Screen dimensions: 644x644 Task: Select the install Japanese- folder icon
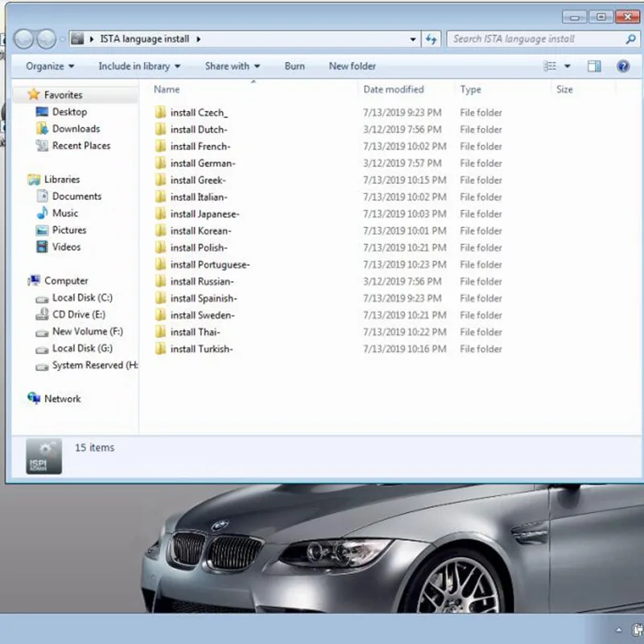point(160,214)
